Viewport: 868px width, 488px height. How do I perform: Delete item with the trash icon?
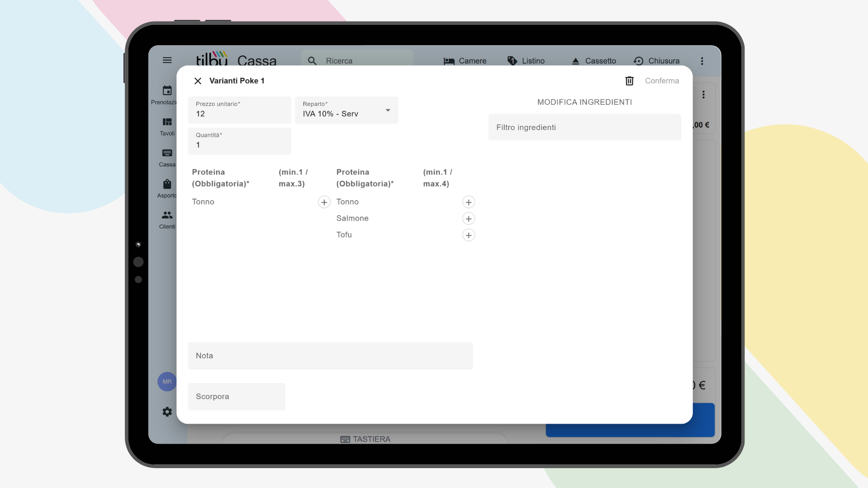pyautogui.click(x=629, y=81)
